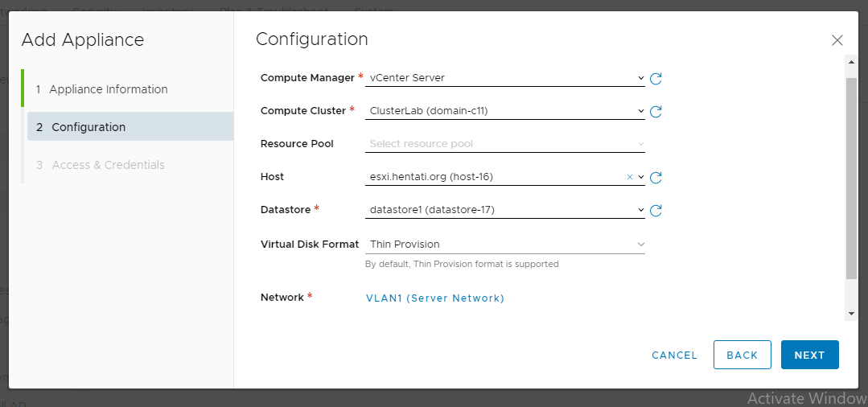
Task: Open the Virtual Disk Format dropdown
Action: pyautogui.click(x=505, y=245)
